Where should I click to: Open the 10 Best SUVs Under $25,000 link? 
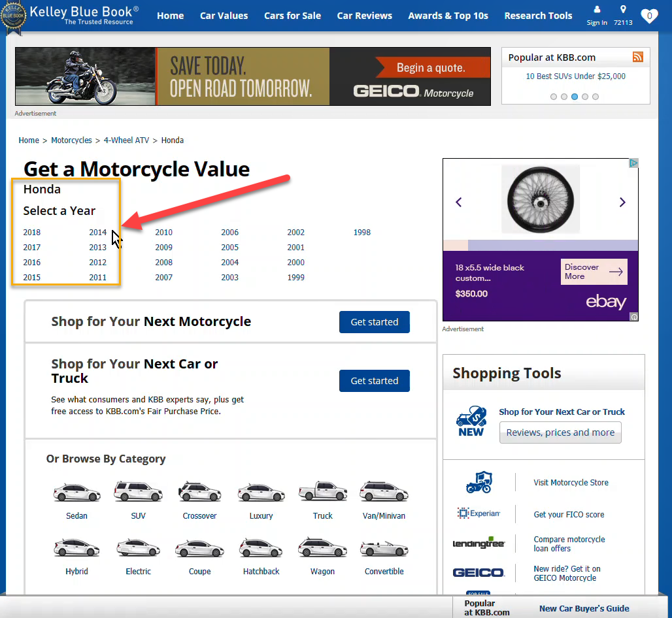tap(575, 76)
